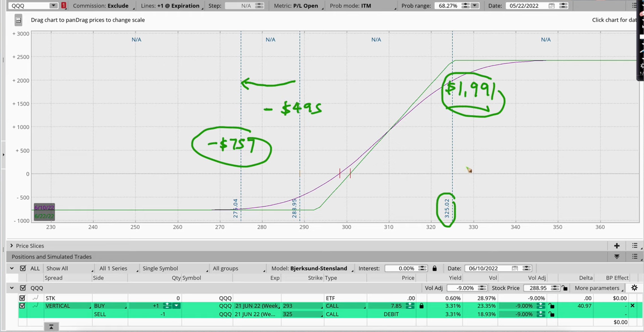The height and width of the screenshot is (332, 644).
Task: Click the 6/22/22 date line label
Action: pyautogui.click(x=44, y=216)
